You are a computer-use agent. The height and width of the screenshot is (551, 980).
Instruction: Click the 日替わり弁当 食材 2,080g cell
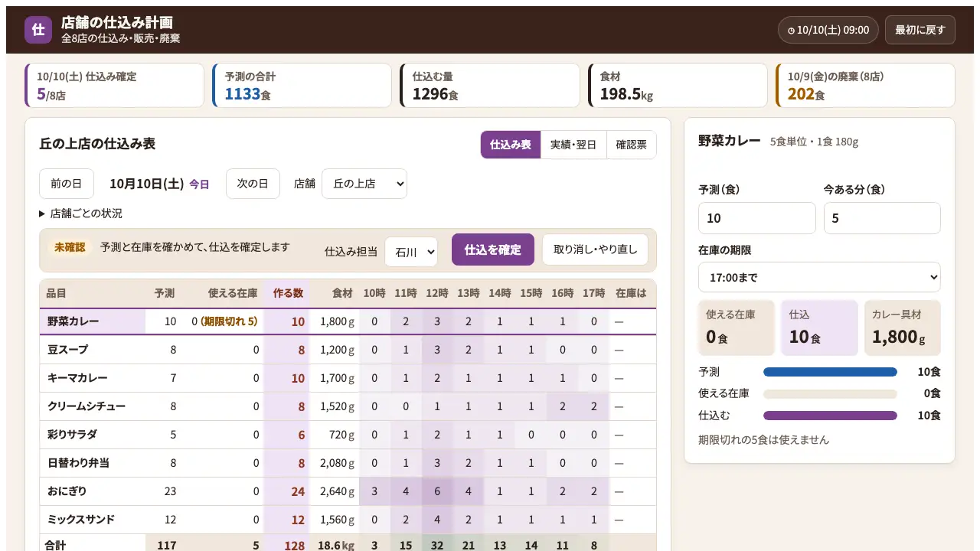pos(336,463)
